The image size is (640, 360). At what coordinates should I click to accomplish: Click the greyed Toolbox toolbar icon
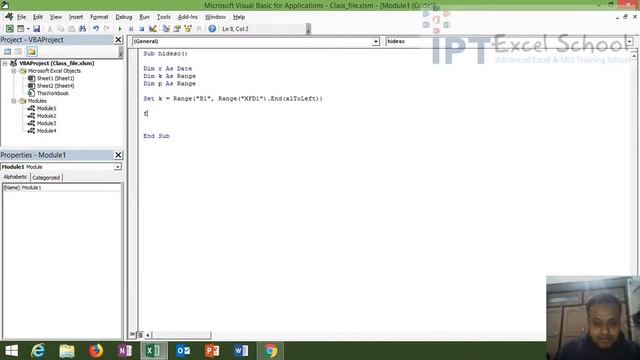point(199,29)
